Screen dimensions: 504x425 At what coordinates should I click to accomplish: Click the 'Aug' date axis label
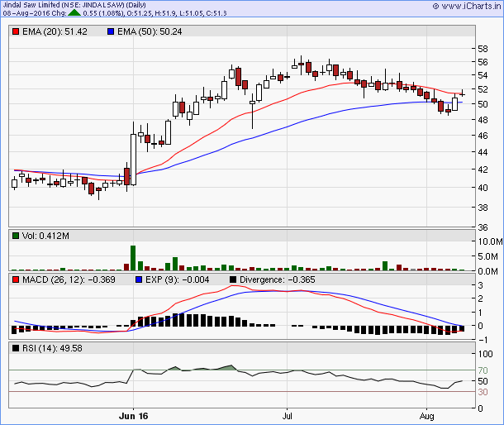tap(427, 416)
